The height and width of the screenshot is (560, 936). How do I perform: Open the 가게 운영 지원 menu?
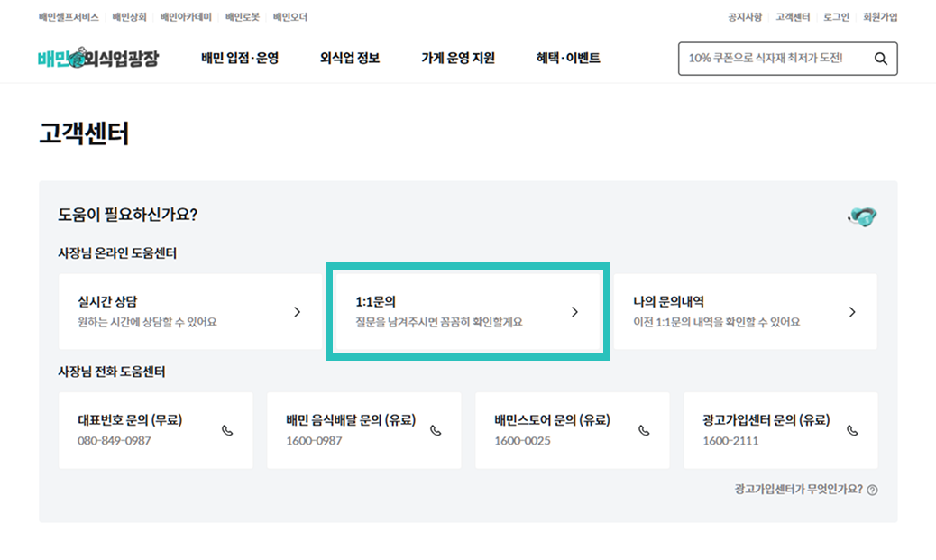[458, 58]
